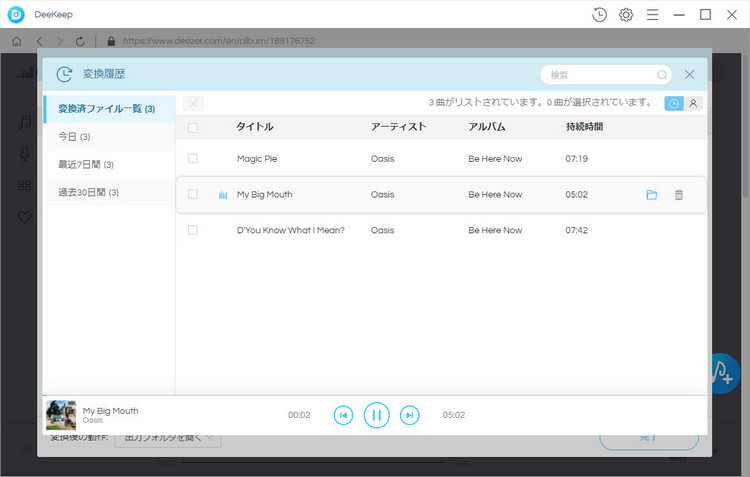Click the playing equalizer icon beside My Big Mouth
The height and width of the screenshot is (477, 750).
coord(223,195)
